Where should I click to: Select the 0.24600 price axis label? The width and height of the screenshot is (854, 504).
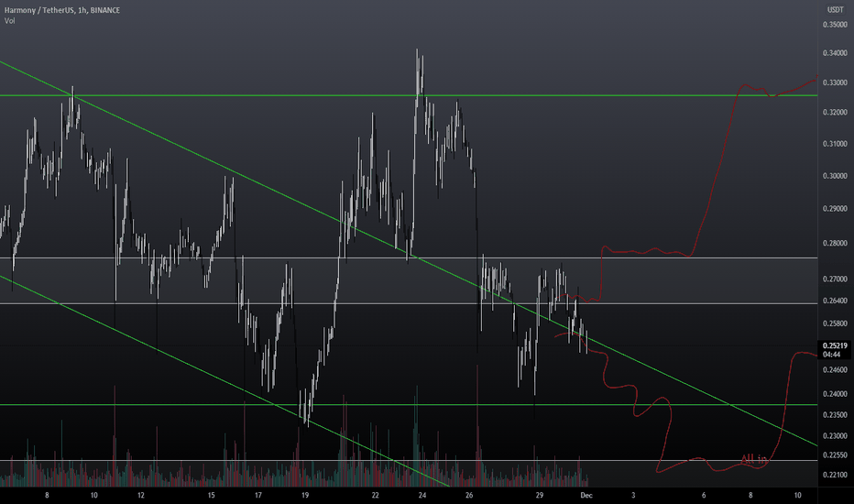tap(835, 370)
